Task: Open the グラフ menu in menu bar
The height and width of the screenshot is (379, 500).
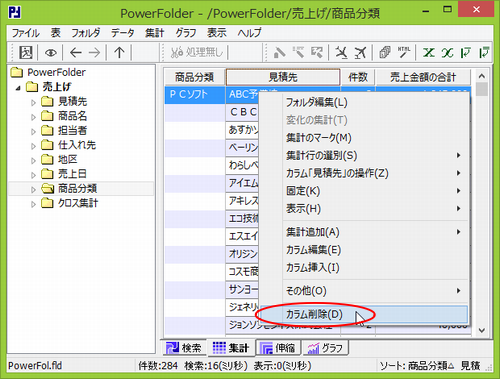Action: [186, 33]
